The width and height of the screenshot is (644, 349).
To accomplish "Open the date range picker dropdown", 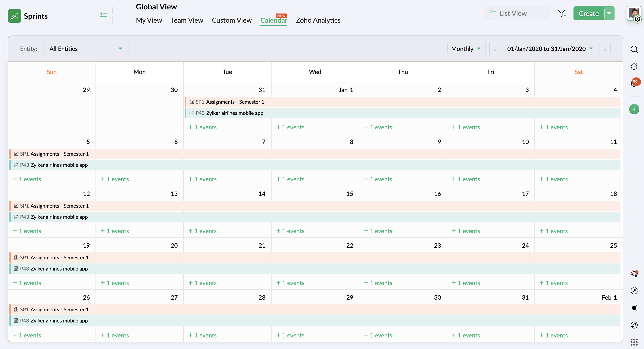I will [x=550, y=49].
